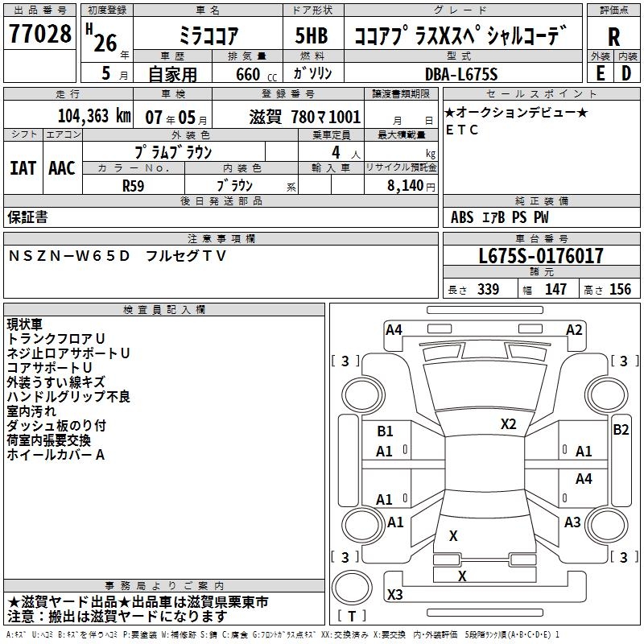This screenshot has height=644, width=644.
Task: Select genuine equipment ABS エアB PS PW
Action: (x=499, y=217)
